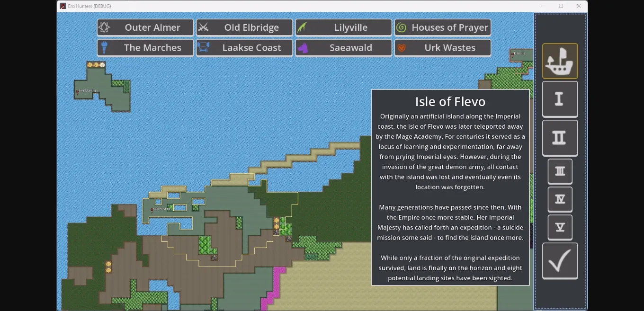Select the ship icon in the sidebar
Image resolution: width=644 pixels, height=311 pixels.
[x=560, y=61]
